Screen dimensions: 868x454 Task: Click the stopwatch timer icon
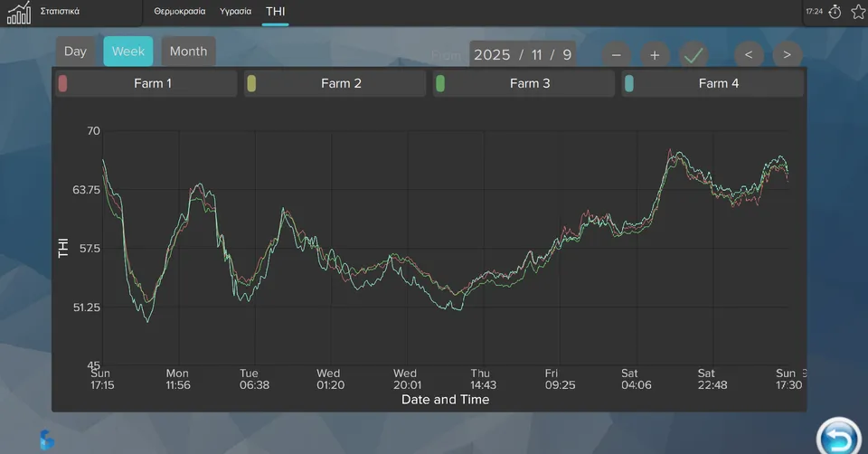point(835,12)
